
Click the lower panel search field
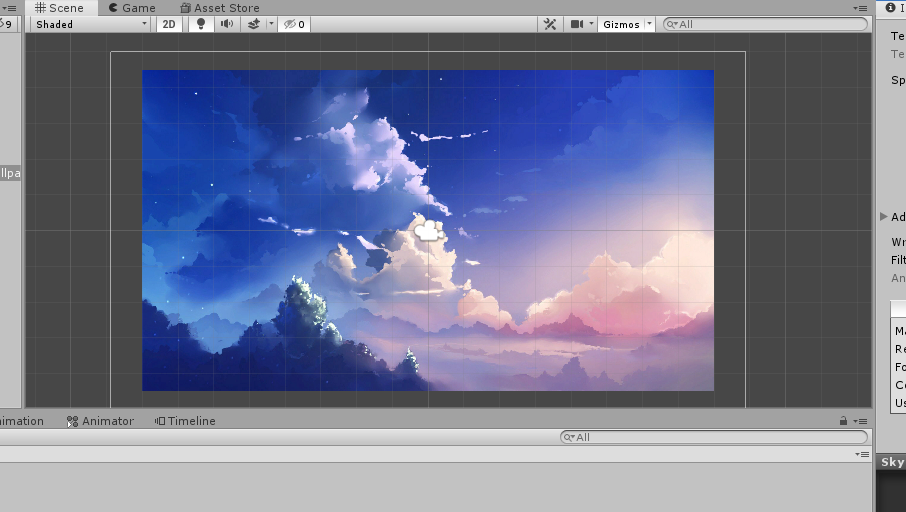coord(714,437)
